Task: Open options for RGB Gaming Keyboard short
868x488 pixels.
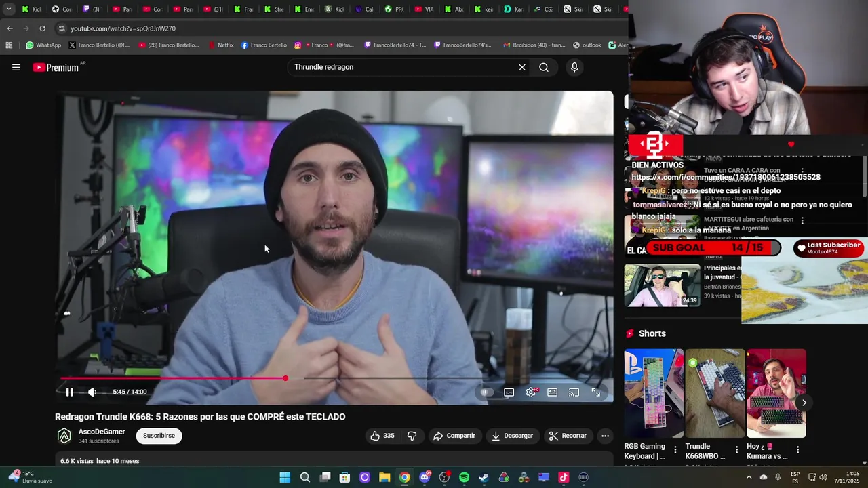Action: (675, 449)
